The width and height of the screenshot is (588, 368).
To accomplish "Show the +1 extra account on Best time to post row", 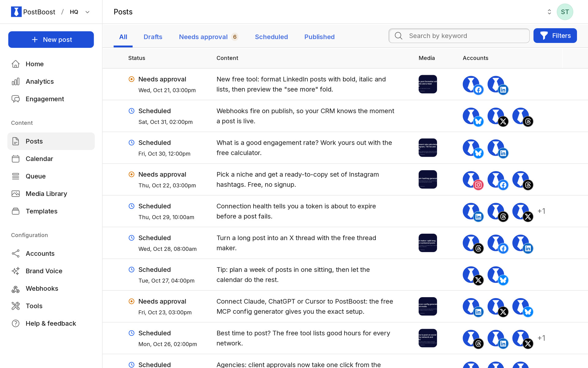I will tap(541, 338).
